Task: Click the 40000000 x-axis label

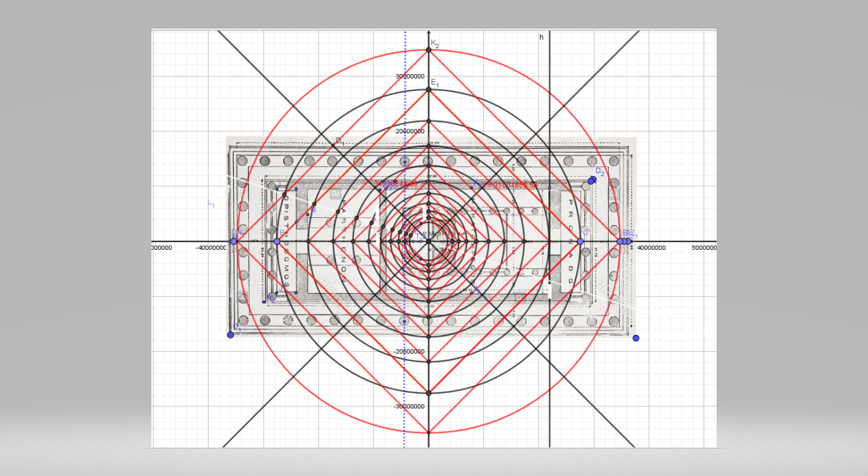Action: [652, 248]
